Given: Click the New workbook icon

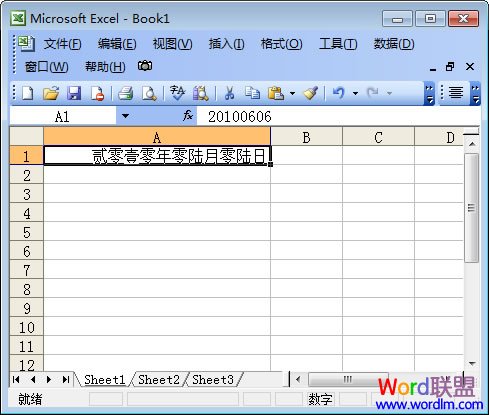Looking at the screenshot, I should point(27,93).
